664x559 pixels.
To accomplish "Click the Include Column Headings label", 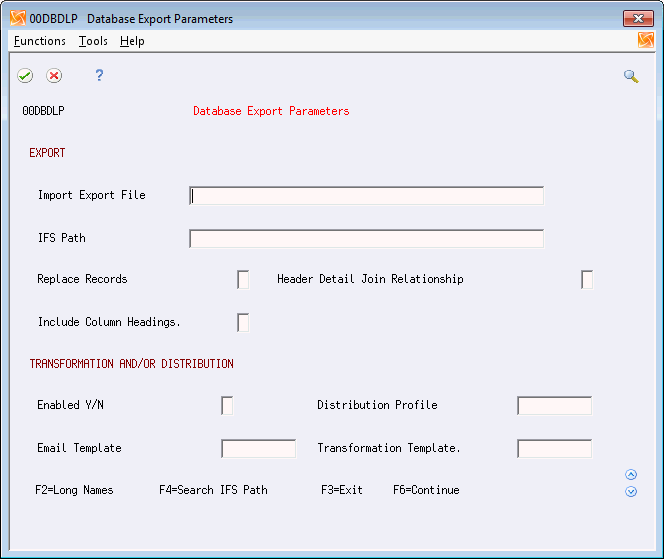I will pyautogui.click(x=109, y=322).
